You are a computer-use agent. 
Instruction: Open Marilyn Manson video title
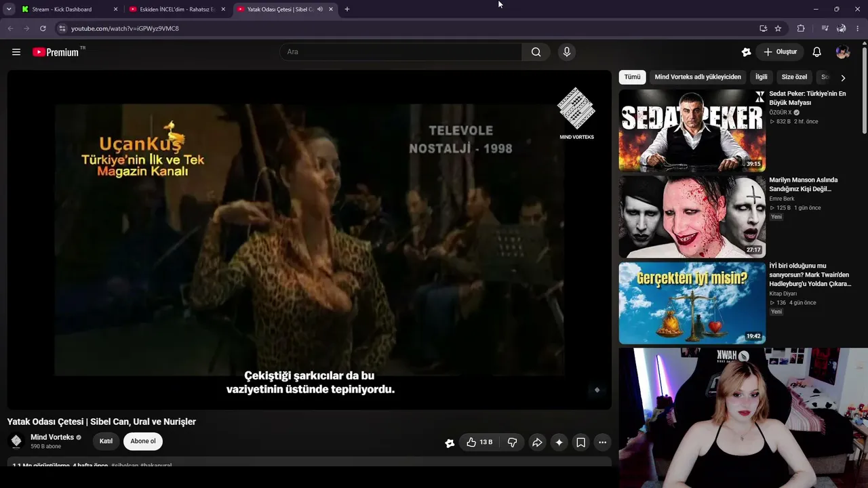[804, 184]
